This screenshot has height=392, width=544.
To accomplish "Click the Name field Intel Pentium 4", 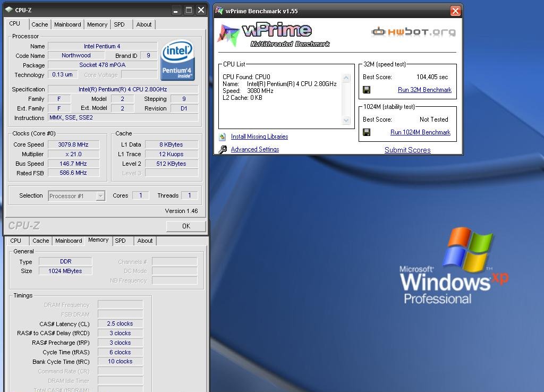I will pyautogui.click(x=102, y=46).
